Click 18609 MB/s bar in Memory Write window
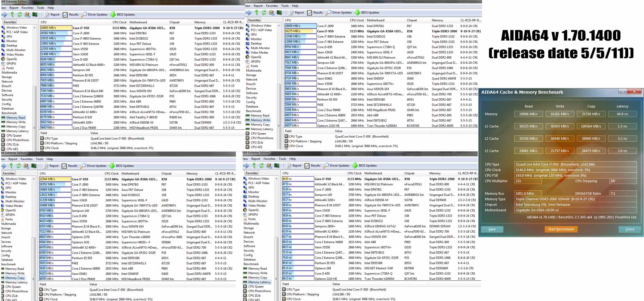This screenshot has width=644, height=301. 301,26
